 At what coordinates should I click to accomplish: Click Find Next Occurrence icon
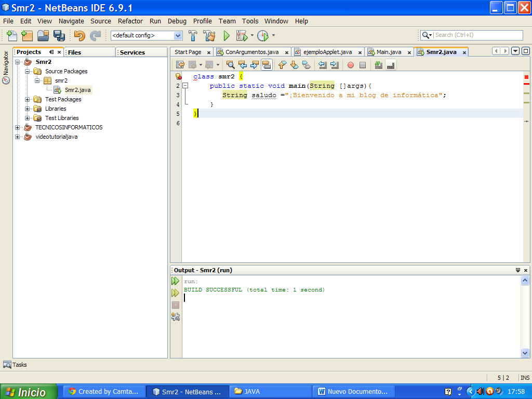click(255, 65)
